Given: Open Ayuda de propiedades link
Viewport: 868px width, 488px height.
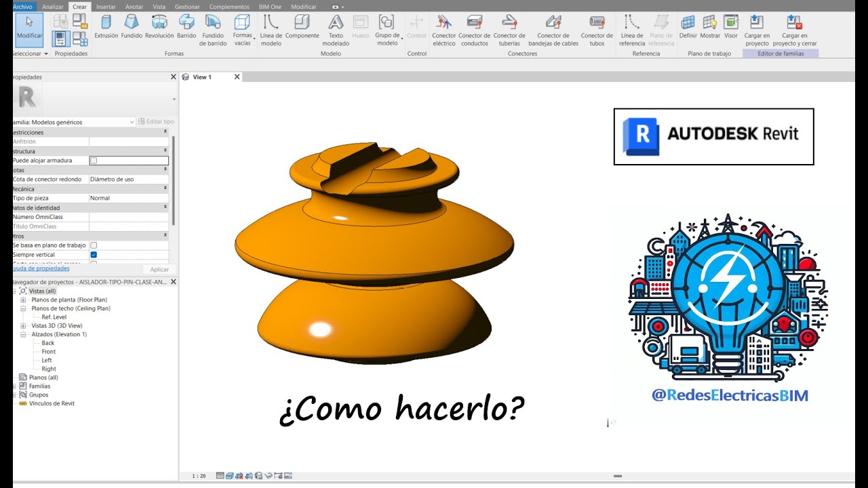Looking at the screenshot, I should [41, 268].
